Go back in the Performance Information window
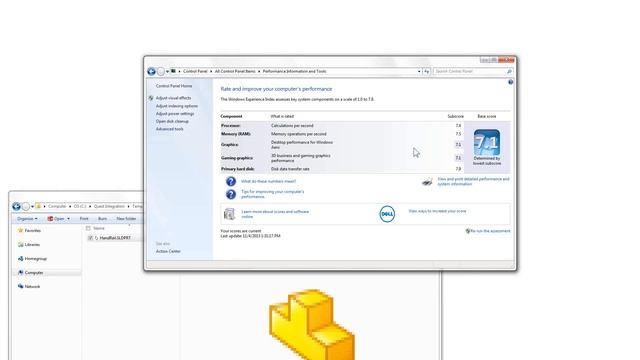Viewport: 640px width, 360px height. [151, 71]
